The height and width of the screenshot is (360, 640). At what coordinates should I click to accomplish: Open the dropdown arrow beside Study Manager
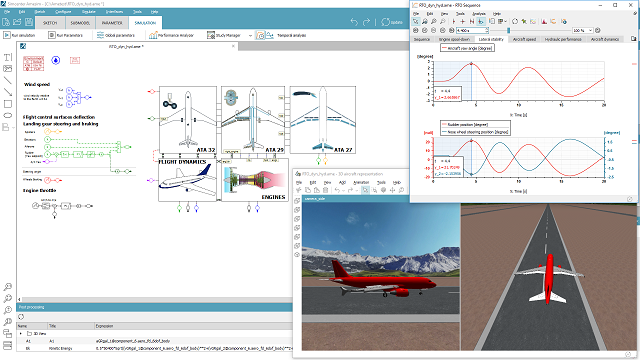pos(250,36)
